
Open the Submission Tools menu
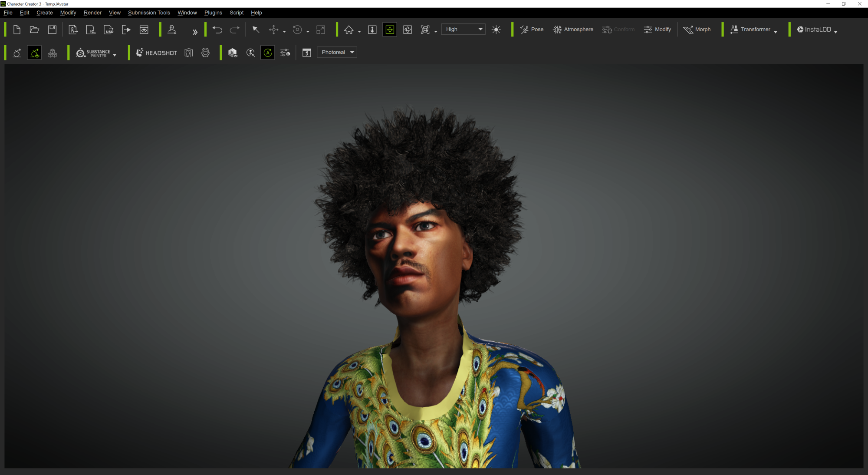(149, 13)
